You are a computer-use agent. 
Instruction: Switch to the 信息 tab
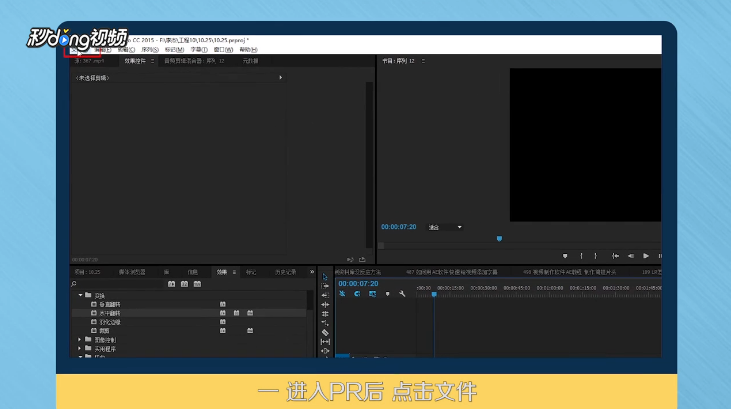193,272
